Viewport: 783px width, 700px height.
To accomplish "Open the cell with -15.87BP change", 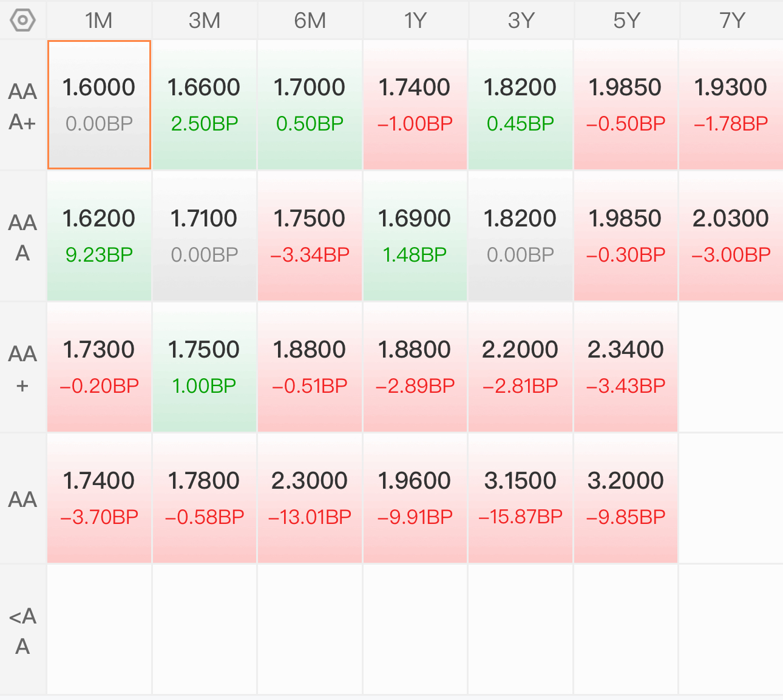I will (521, 498).
